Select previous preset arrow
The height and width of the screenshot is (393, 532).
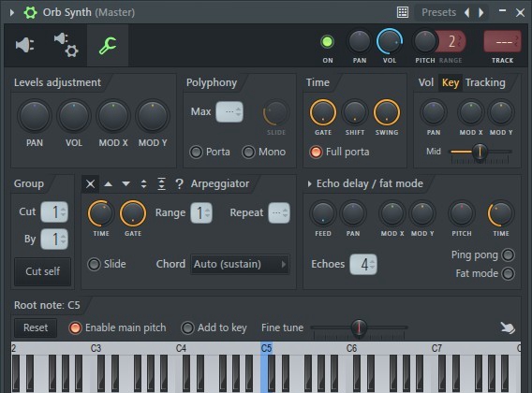pyautogui.click(x=467, y=12)
